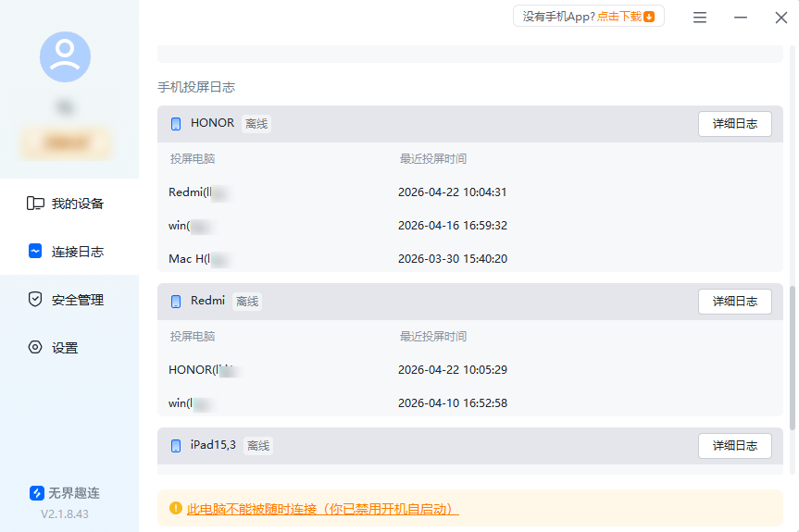Click the 安全管理 shield icon
Viewport: 799px width, 532px height.
(35, 300)
